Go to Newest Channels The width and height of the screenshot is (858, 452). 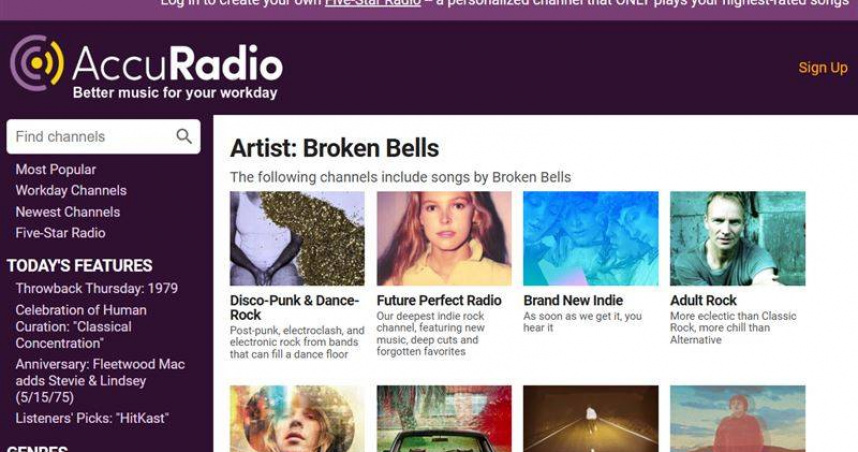pos(68,212)
